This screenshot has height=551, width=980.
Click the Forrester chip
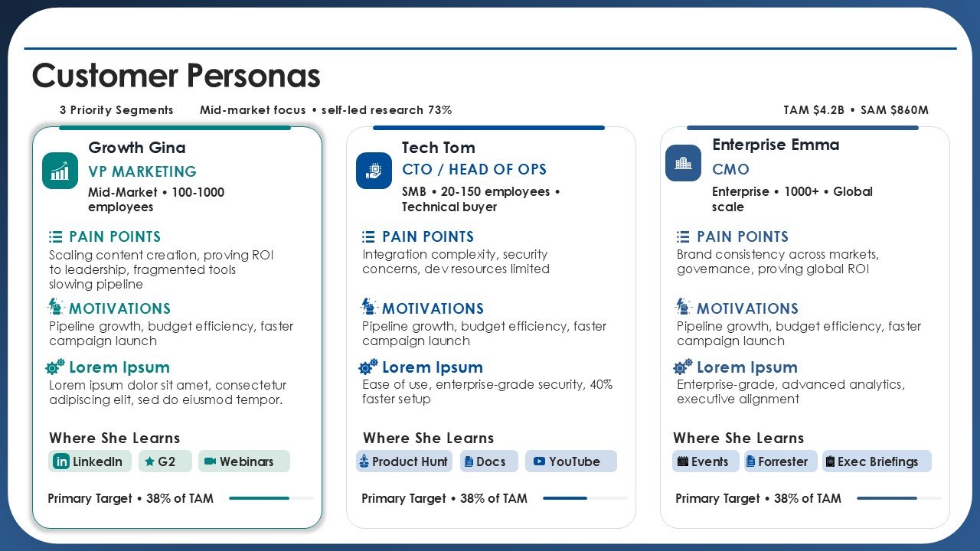click(781, 461)
